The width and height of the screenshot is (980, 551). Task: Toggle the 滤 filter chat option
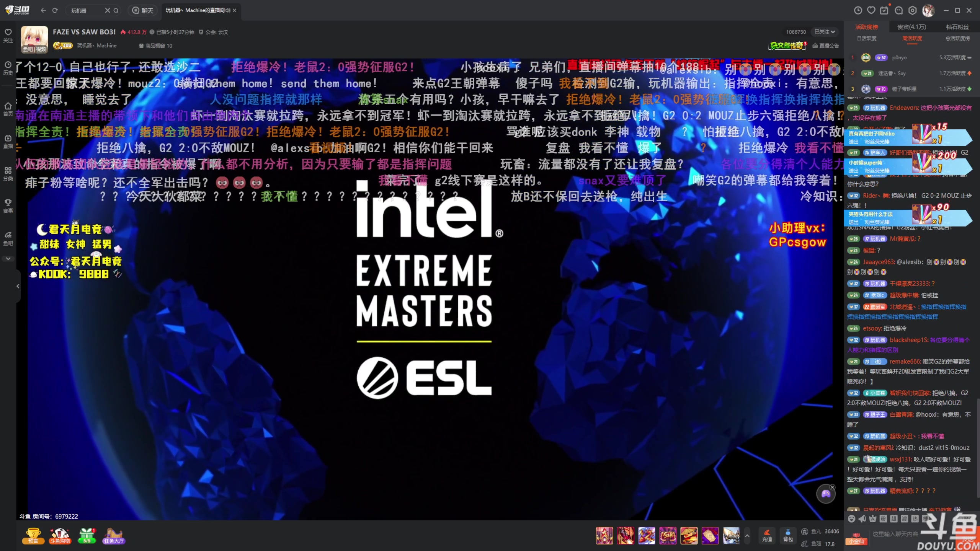(x=904, y=518)
